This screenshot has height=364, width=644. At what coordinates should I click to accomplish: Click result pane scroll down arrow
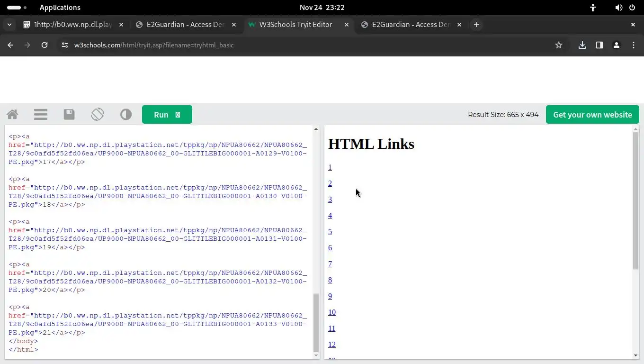[635, 355]
